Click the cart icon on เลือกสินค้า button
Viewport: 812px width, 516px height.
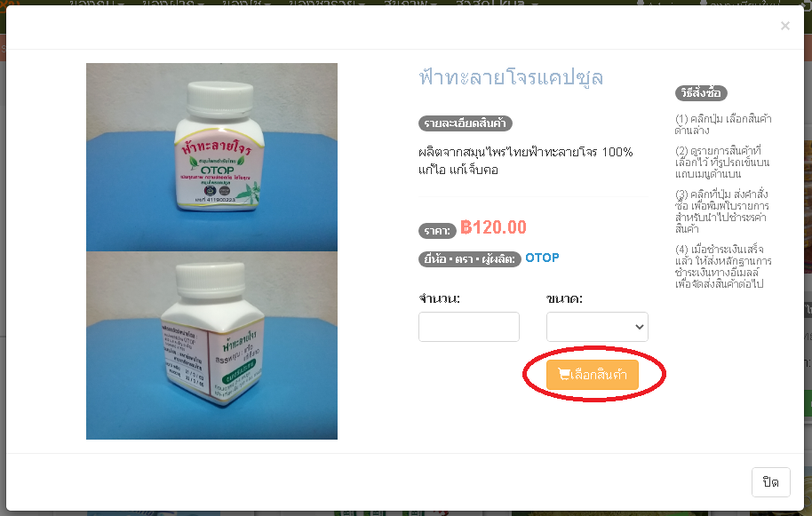point(564,374)
